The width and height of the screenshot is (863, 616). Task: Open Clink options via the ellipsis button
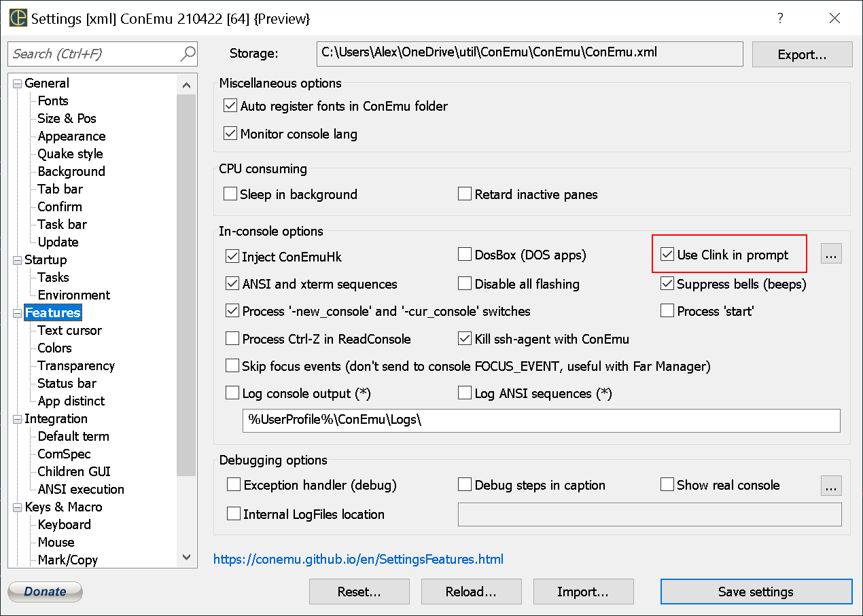coord(831,253)
